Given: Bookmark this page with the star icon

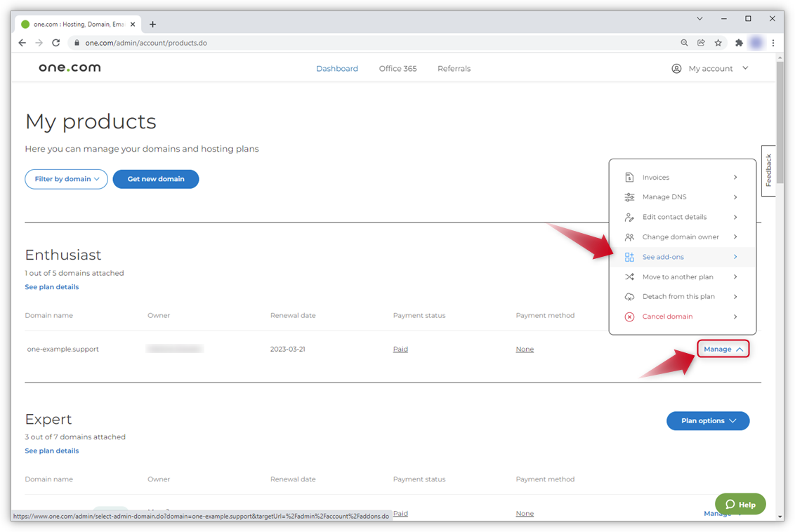Looking at the screenshot, I should click(718, 43).
